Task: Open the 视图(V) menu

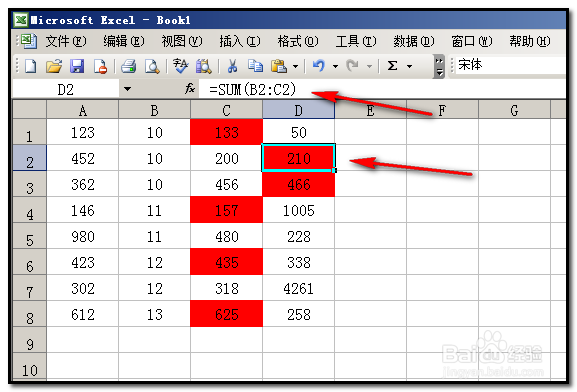Action: click(x=182, y=41)
